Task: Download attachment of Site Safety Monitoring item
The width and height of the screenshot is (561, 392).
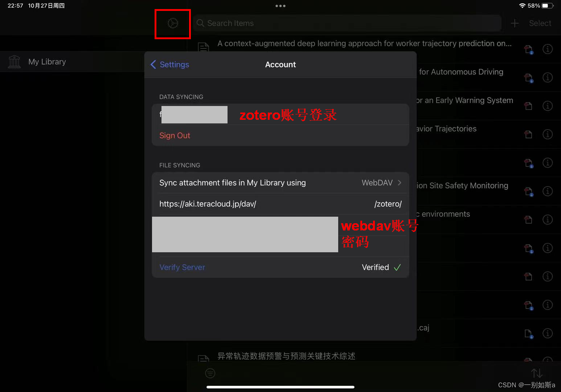Action: click(x=529, y=191)
